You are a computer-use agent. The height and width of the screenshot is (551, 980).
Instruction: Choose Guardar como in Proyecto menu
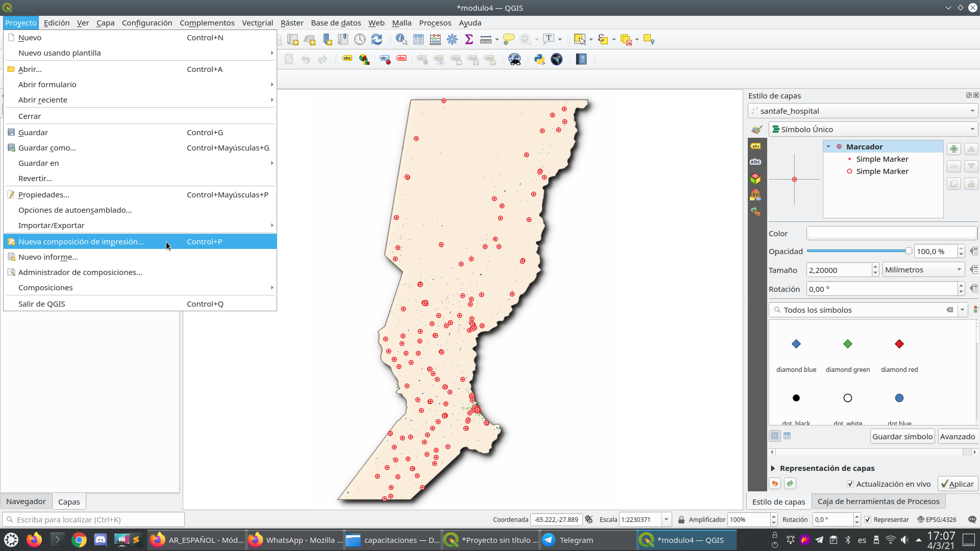tap(140, 148)
